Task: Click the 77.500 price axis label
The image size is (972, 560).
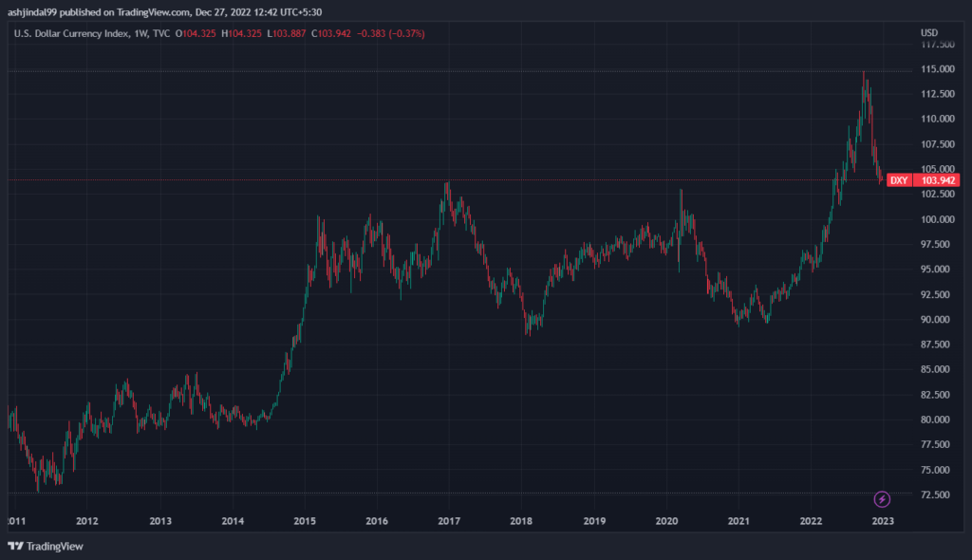Action: pos(935,444)
